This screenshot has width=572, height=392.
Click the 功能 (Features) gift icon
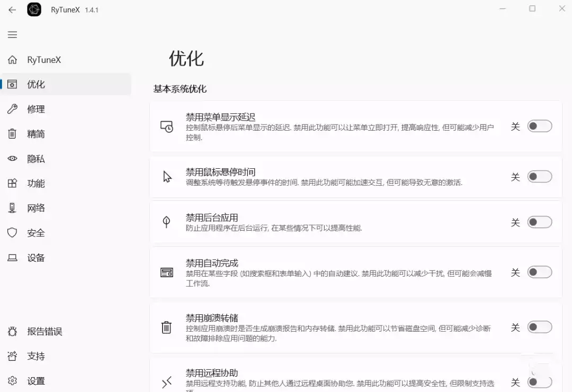(x=12, y=184)
